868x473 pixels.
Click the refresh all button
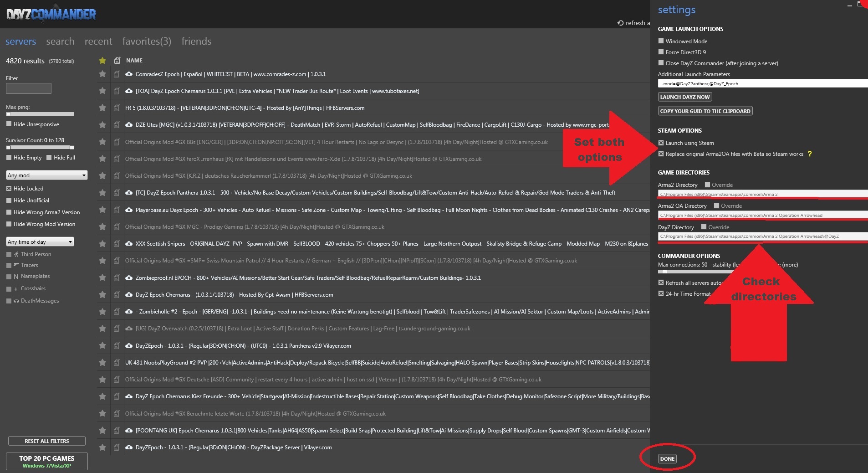click(633, 23)
